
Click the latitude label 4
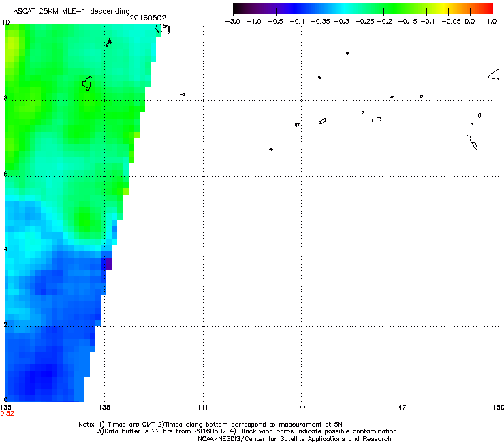pos(5,249)
